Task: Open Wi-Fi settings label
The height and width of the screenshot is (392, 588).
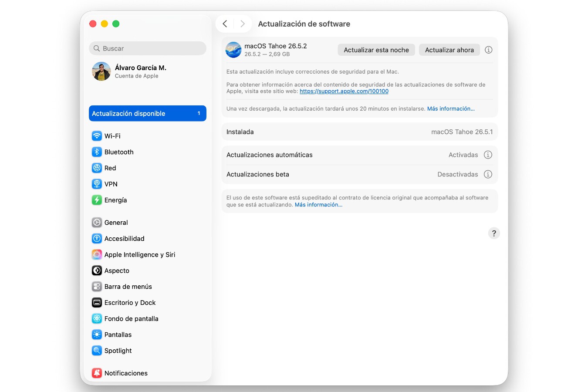Action: pyautogui.click(x=112, y=136)
